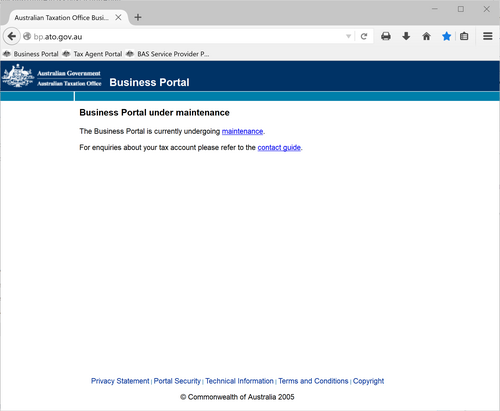Screen dimensions: 500x411
Task: Click the Australian Government crest logo
Action: point(18,76)
